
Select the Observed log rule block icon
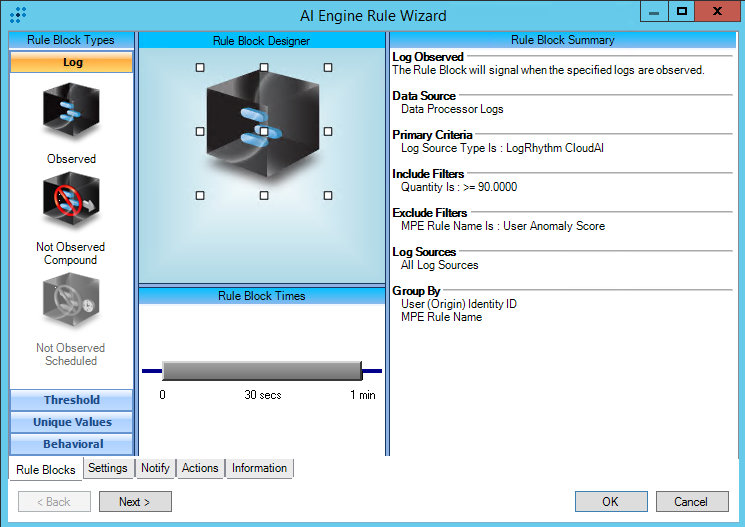71,112
